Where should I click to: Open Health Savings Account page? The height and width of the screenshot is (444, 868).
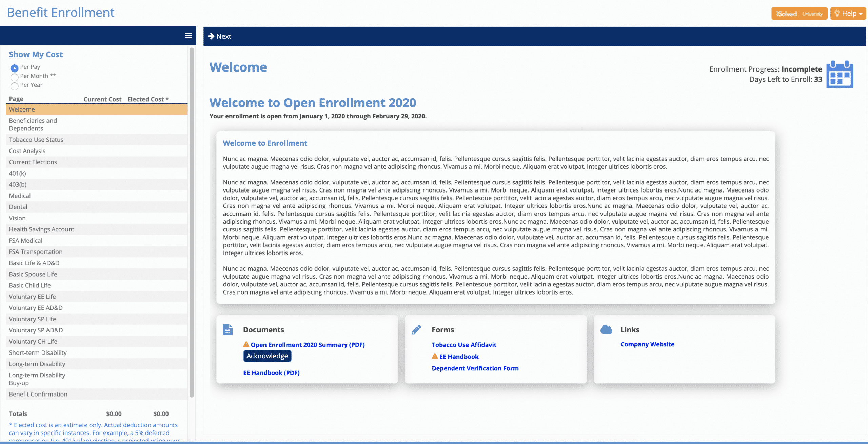point(97,229)
